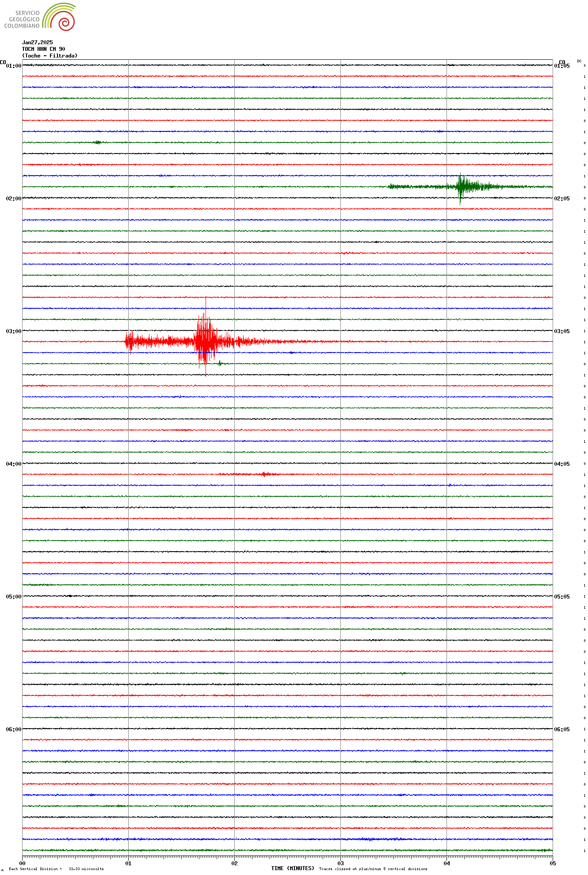Viewport: 588px width, 875px height.
Task: Click the Servicio Geológico Colombiano spiral logo
Action: click(59, 17)
